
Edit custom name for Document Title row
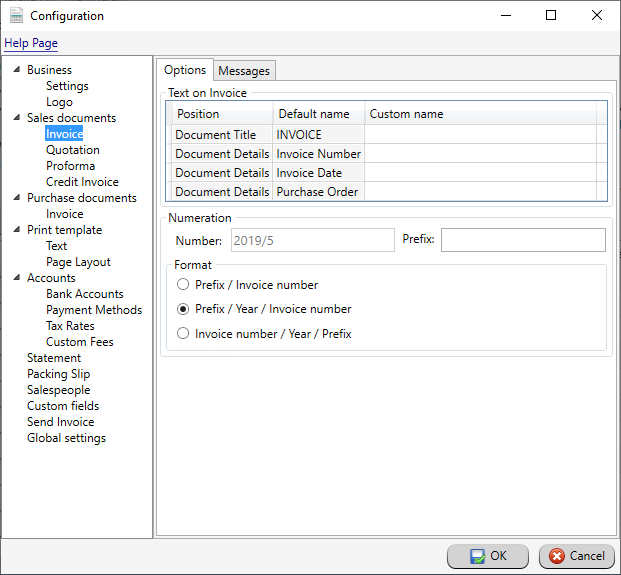pos(480,135)
